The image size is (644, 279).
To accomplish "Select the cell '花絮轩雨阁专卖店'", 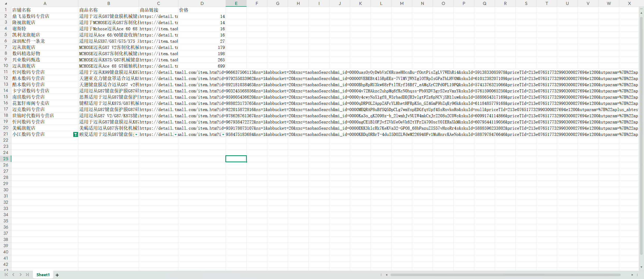I will pyautogui.click(x=45, y=103).
